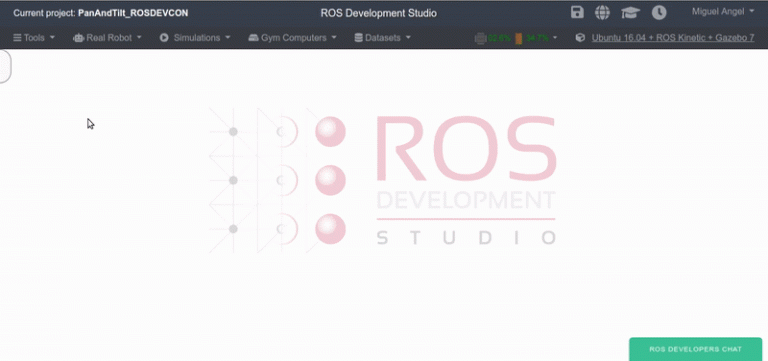The width and height of the screenshot is (768, 361).
Task: Open the Tools menu
Action: pyautogui.click(x=34, y=38)
